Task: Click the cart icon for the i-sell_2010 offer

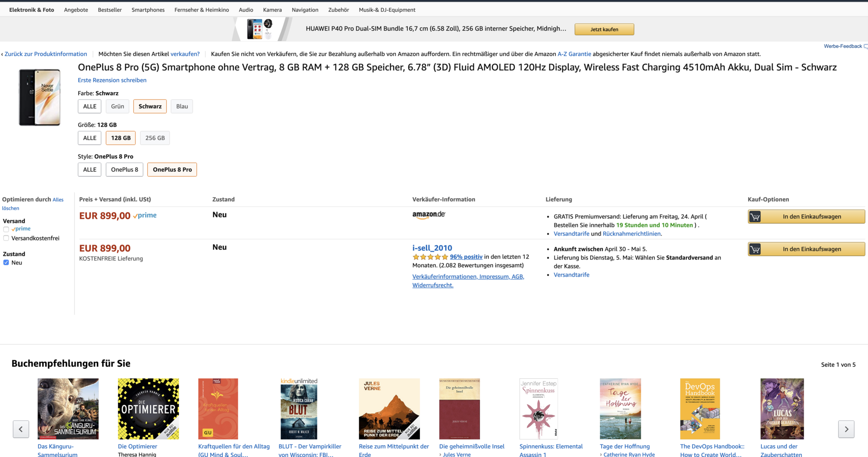Action: click(x=755, y=250)
